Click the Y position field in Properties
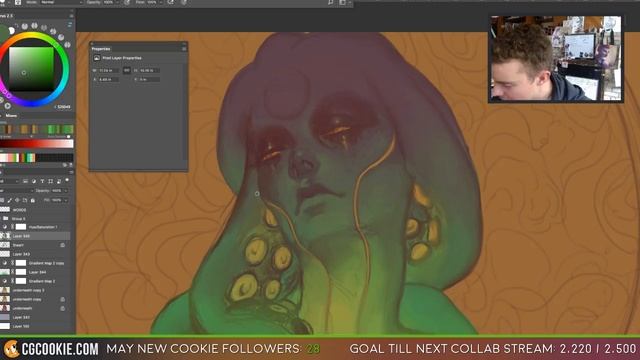The height and width of the screenshot is (360, 640). [x=149, y=80]
